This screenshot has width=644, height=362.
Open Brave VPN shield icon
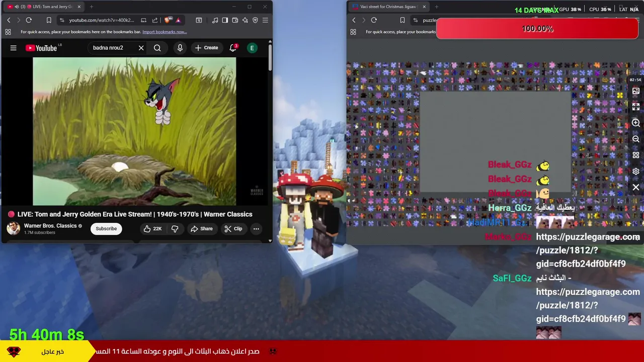[255, 20]
